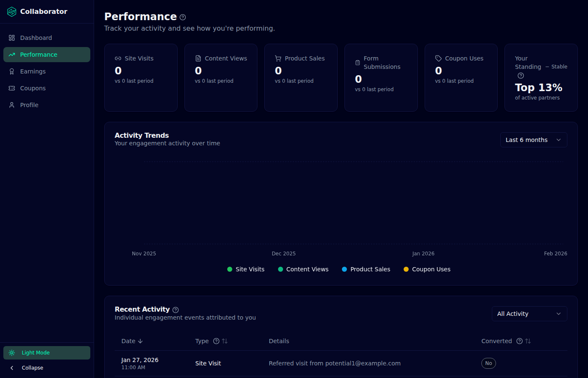The height and width of the screenshot is (378, 588).
Task: Click the Activity Trends heading
Action: point(142,135)
